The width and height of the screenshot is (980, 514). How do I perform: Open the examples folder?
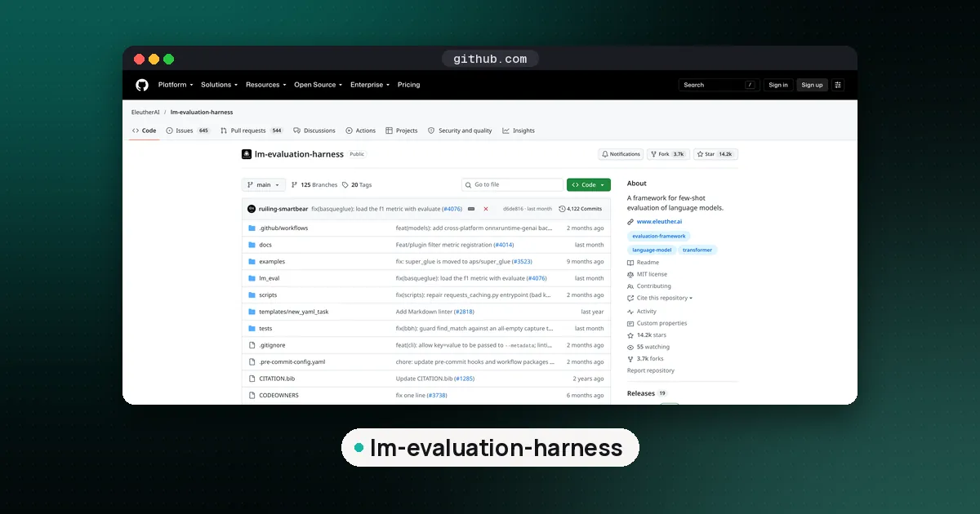272,262
